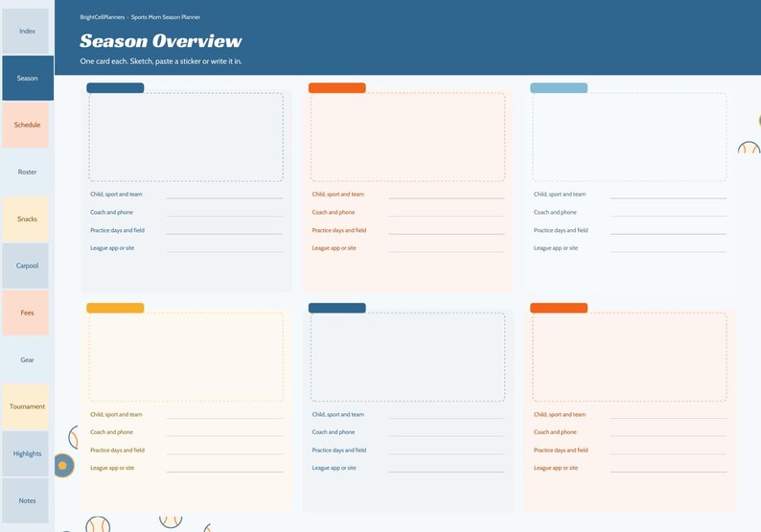
Task: Click the dashed sketch box in the light-blue card
Action: click(630, 137)
